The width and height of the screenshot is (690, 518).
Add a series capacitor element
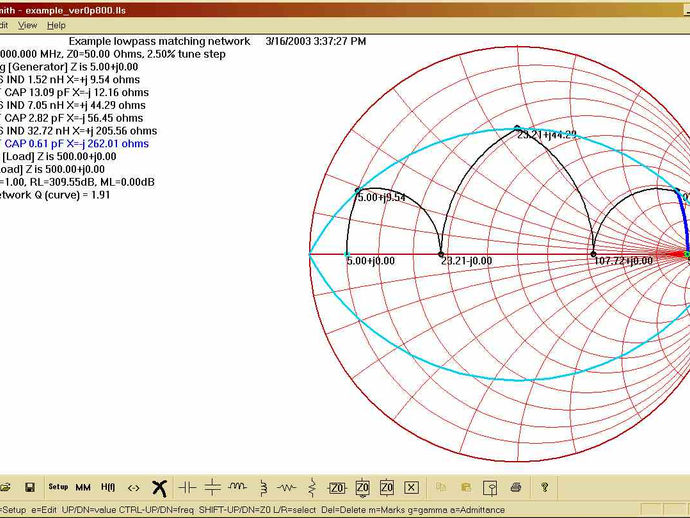coord(187,488)
